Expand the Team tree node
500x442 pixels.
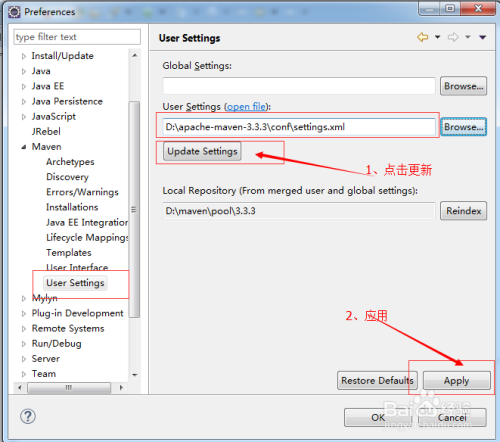pos(24,374)
